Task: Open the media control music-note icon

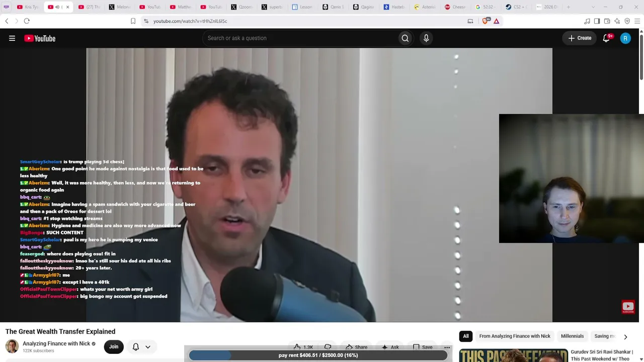Action: pyautogui.click(x=587, y=21)
